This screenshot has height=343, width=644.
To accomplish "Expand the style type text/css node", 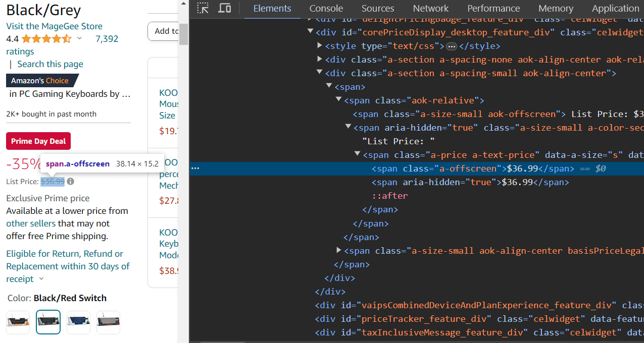I will (x=320, y=46).
